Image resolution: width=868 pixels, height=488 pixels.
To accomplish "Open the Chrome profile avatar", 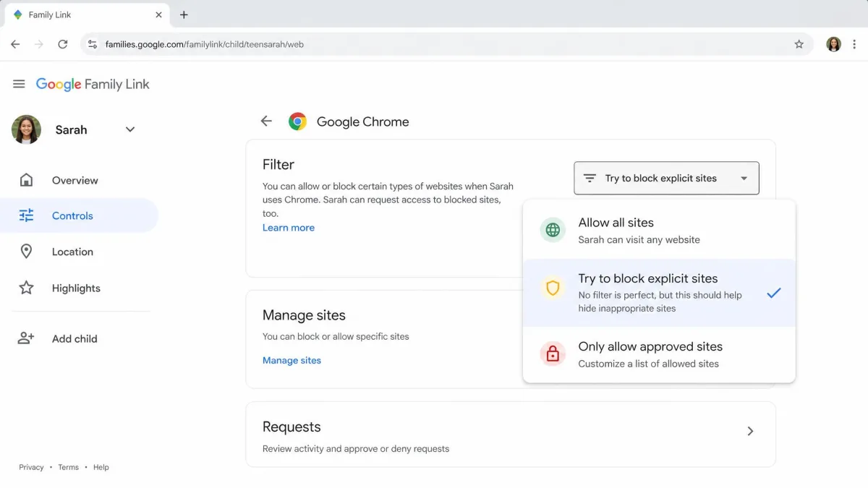I will pos(834,44).
